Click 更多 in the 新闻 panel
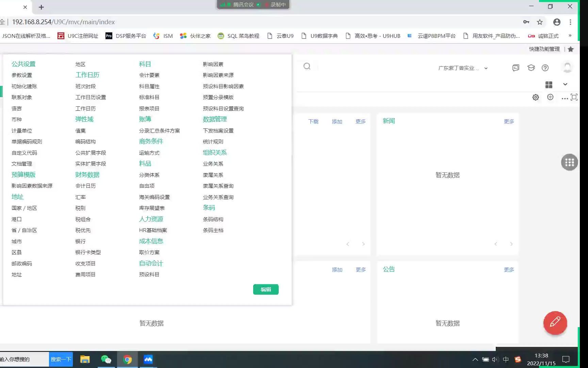The height and width of the screenshot is (368, 588). (x=509, y=122)
